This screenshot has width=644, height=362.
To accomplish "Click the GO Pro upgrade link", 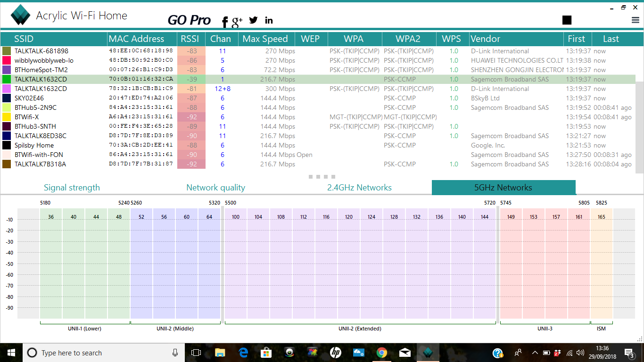I will [189, 20].
